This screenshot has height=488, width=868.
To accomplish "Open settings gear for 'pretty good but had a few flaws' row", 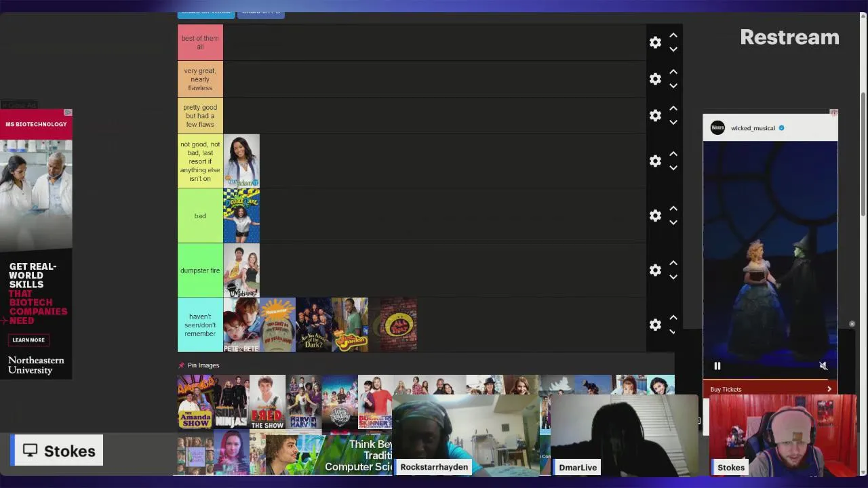I will click(655, 116).
